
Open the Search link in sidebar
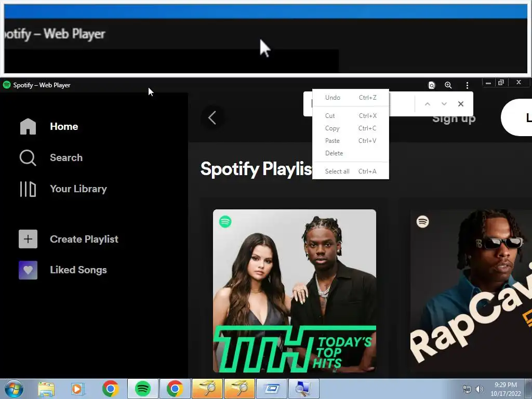coord(66,158)
